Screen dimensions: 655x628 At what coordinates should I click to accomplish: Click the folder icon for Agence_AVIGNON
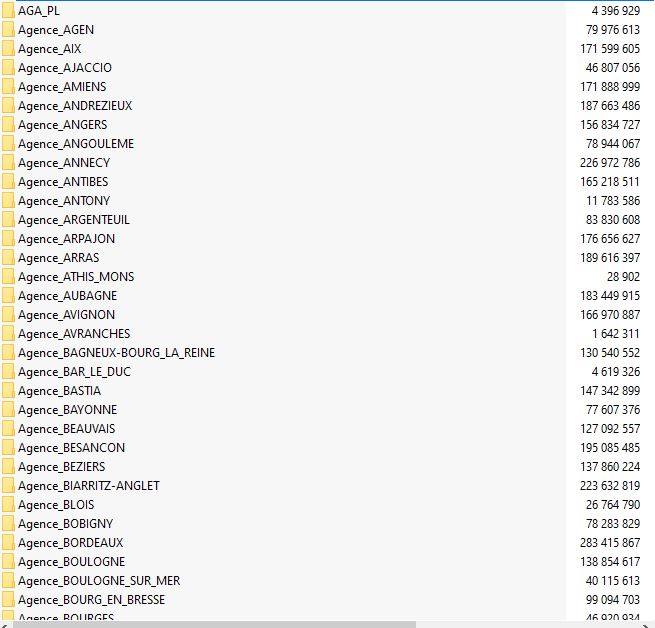(x=8, y=315)
